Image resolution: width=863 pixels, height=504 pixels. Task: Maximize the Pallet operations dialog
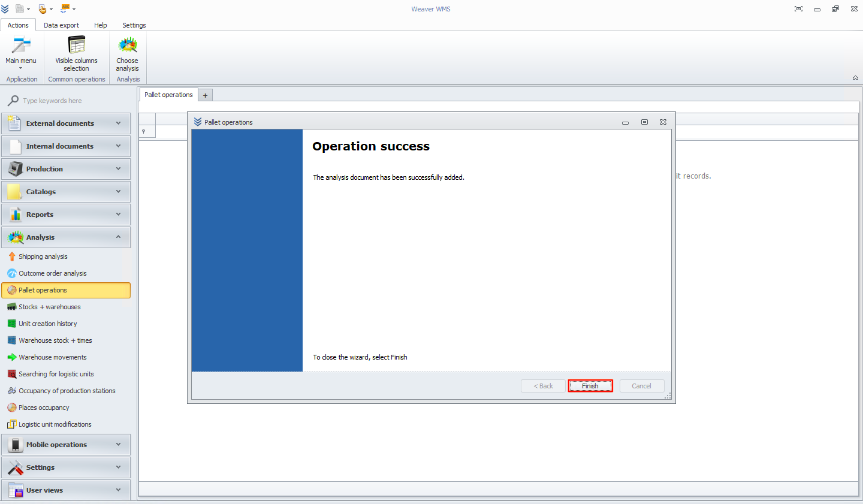click(644, 122)
